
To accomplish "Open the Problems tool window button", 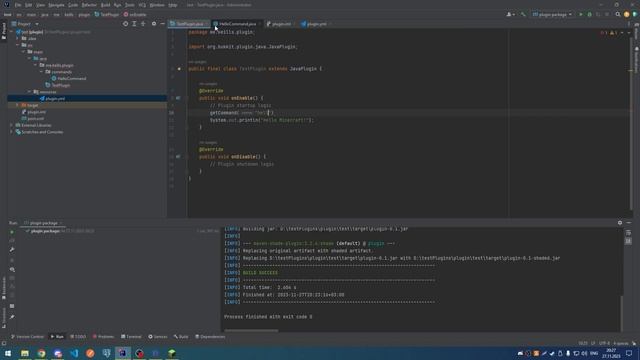I will click(x=103, y=337).
